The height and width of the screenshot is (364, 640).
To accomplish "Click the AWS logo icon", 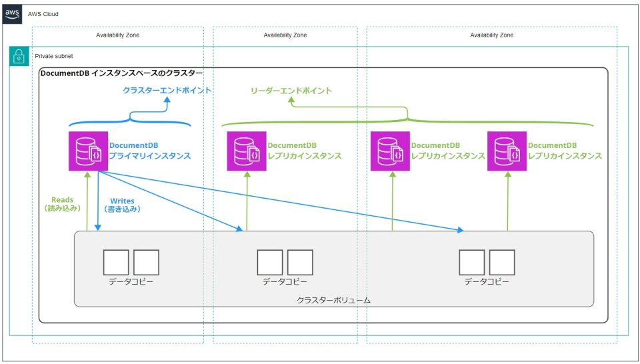I will tap(12, 14).
